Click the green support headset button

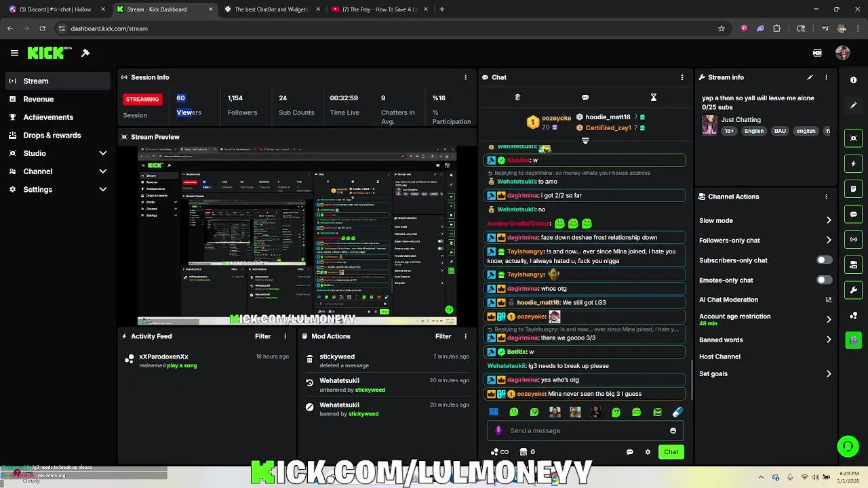(x=848, y=446)
